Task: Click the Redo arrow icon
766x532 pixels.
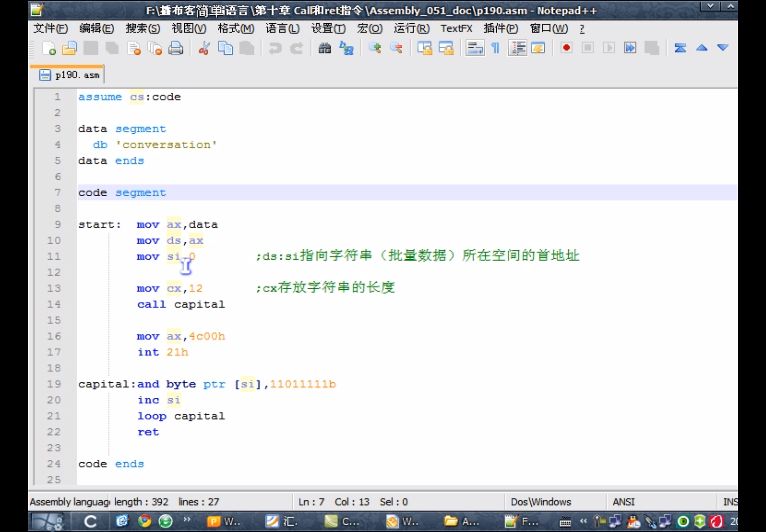Action: 296,48
